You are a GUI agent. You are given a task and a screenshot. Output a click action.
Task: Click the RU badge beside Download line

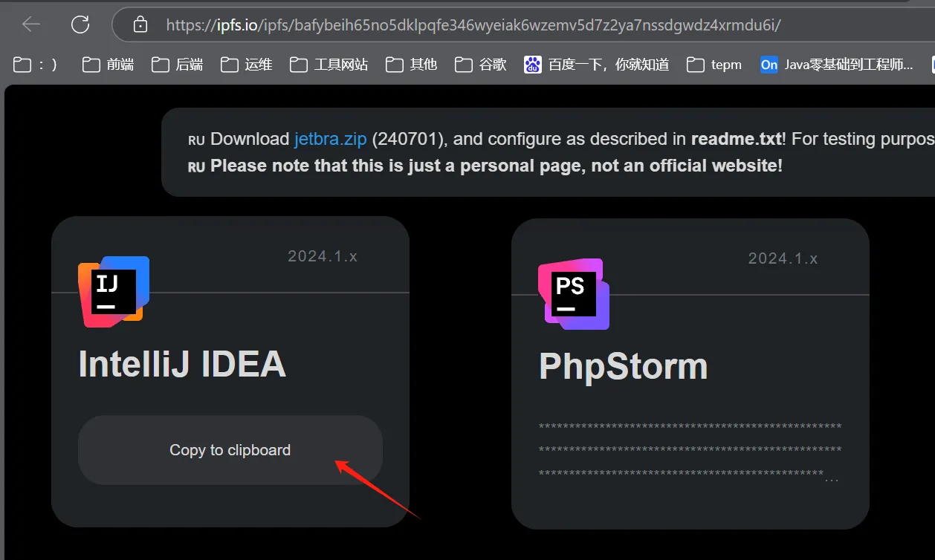point(196,140)
